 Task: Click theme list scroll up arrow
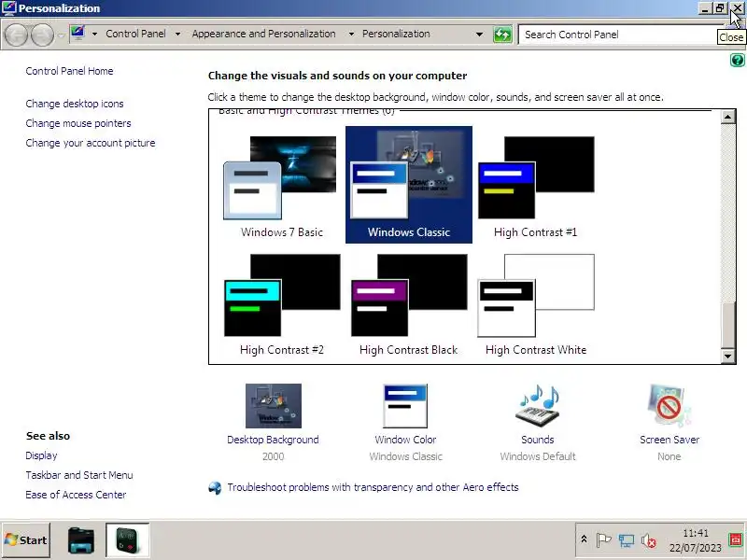tap(727, 116)
